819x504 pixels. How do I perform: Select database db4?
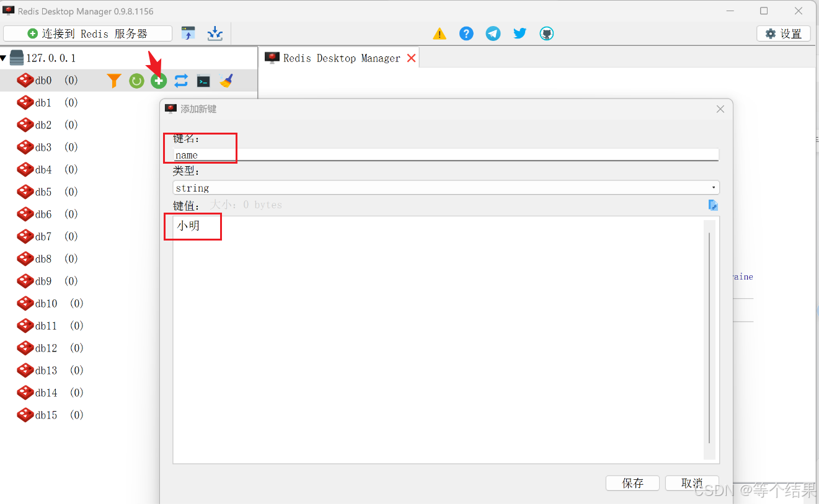tap(47, 170)
